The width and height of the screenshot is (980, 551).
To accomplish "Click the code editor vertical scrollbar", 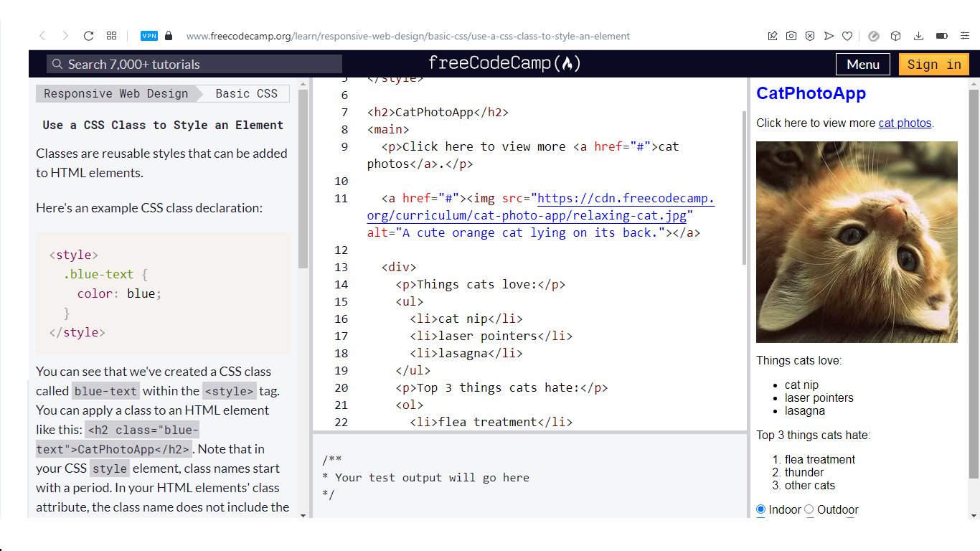I will [745, 188].
